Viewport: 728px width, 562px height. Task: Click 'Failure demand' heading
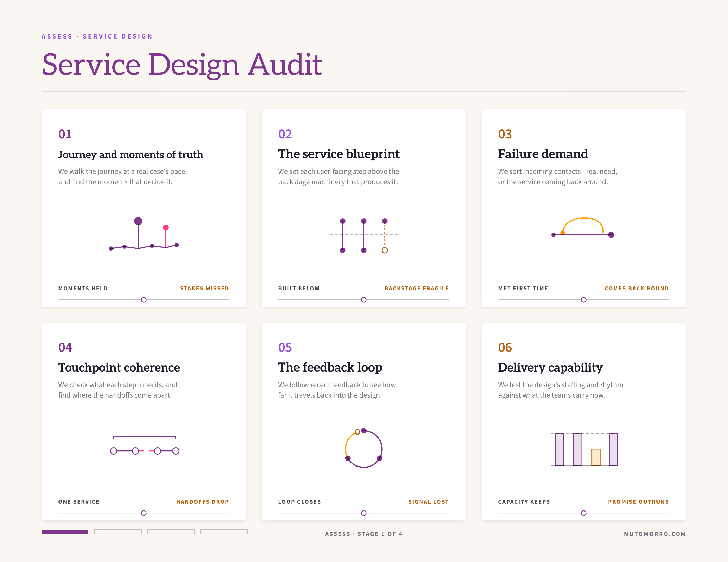[x=543, y=154]
